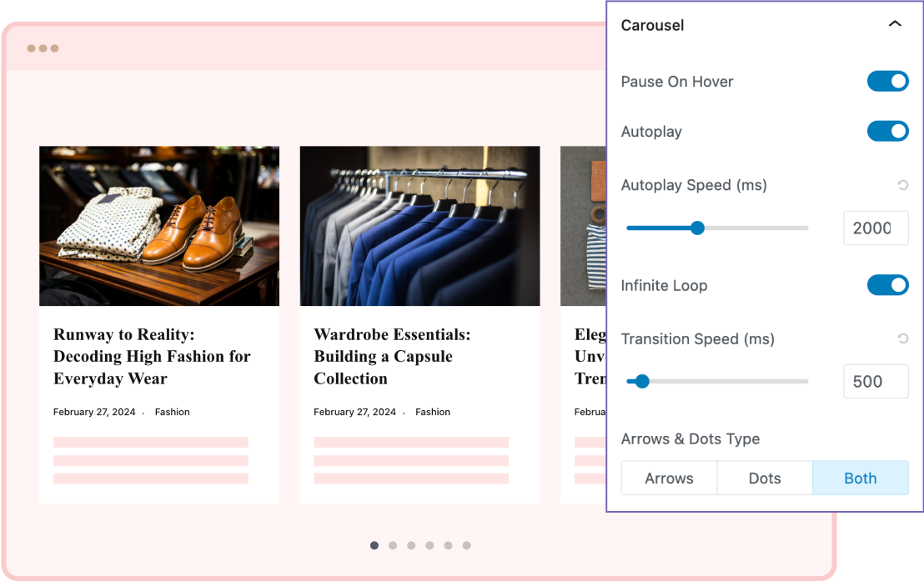
Task: Open 'Wardrobe Essentials' post title link
Action: [392, 356]
